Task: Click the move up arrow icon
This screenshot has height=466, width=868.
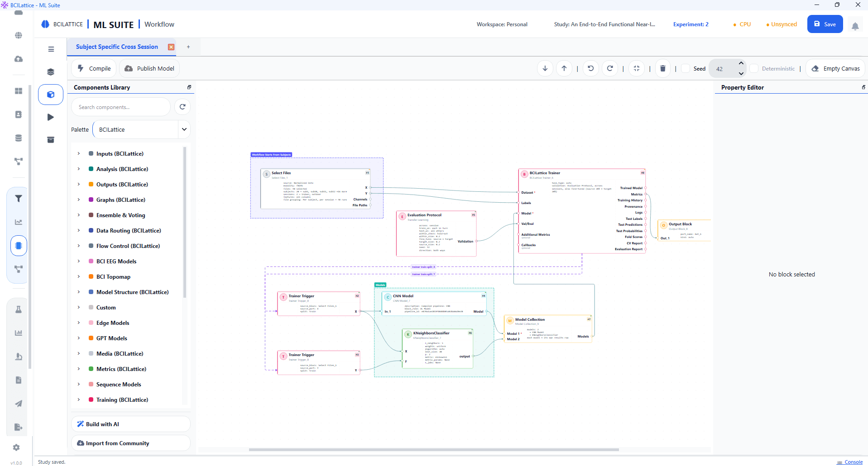Action: pos(564,68)
